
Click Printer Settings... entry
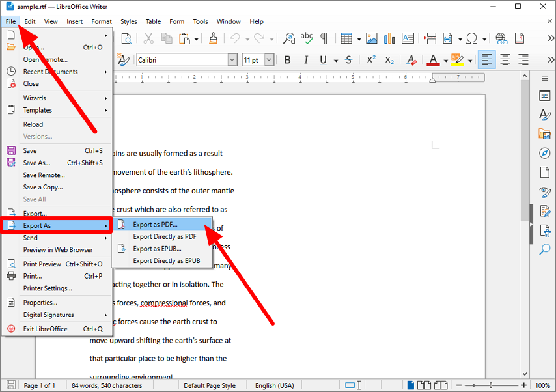[57, 288]
